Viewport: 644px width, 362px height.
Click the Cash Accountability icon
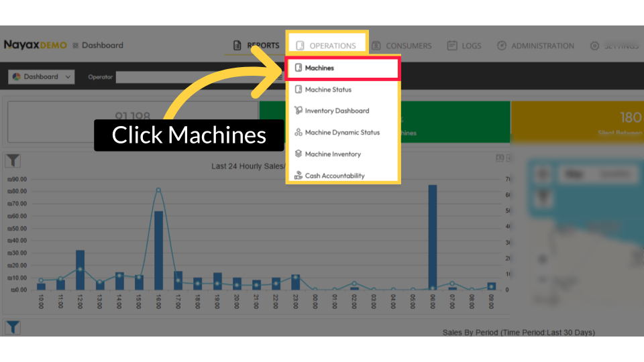coord(299,176)
